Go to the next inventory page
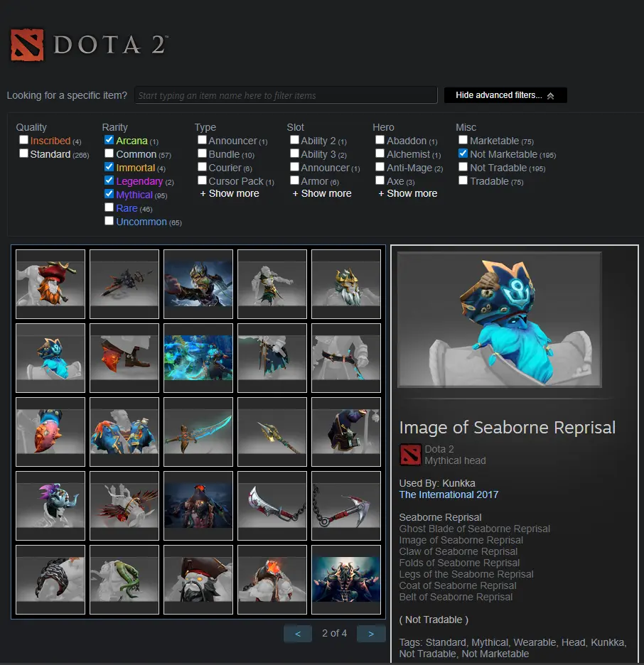Viewport: 644px width, 665px height. pyautogui.click(x=371, y=634)
